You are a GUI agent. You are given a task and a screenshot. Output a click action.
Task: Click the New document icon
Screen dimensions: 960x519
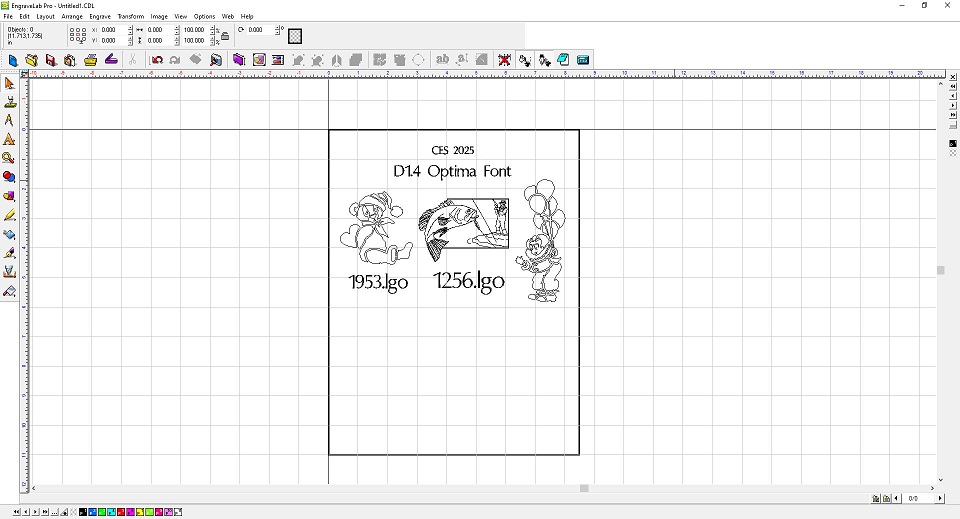[13, 60]
